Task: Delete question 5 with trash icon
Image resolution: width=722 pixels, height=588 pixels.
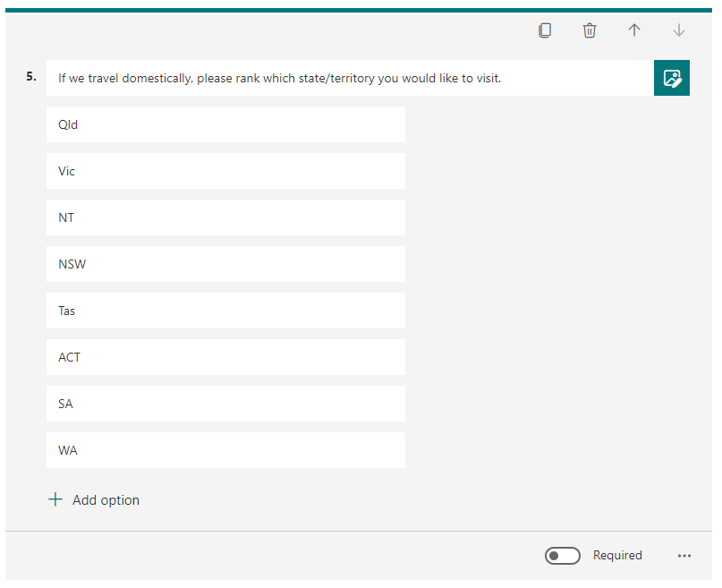Action: [590, 30]
